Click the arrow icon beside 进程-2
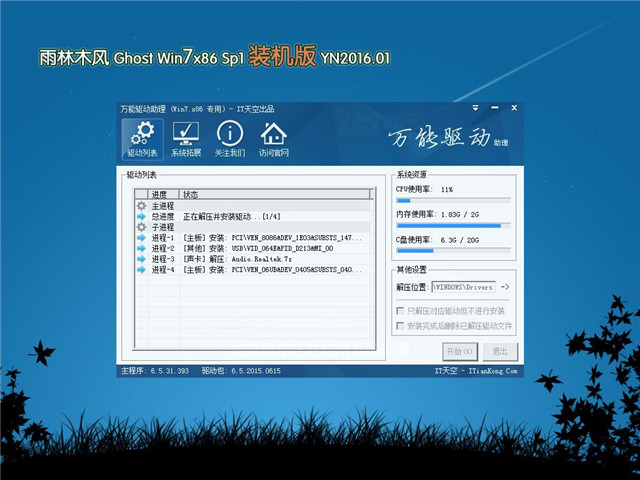Screen dimensions: 640x480 point(141,248)
